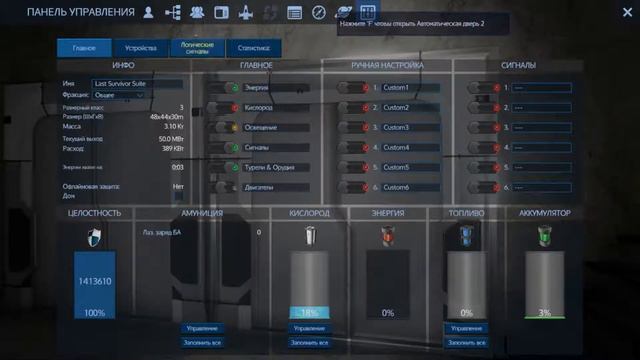Screen dimensions: 640x360
Task: Open the planet galaxy icon
Action: (343, 13)
